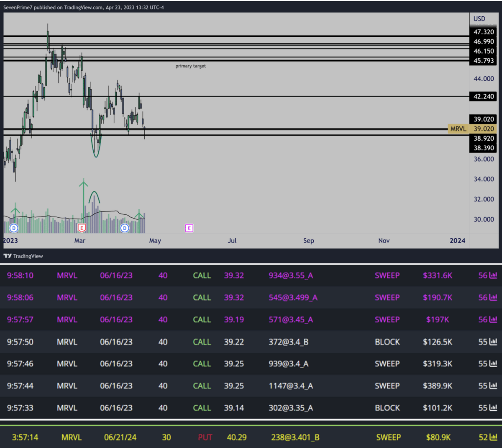
Task: Click order details 934@3.55_A
Action: point(291,275)
